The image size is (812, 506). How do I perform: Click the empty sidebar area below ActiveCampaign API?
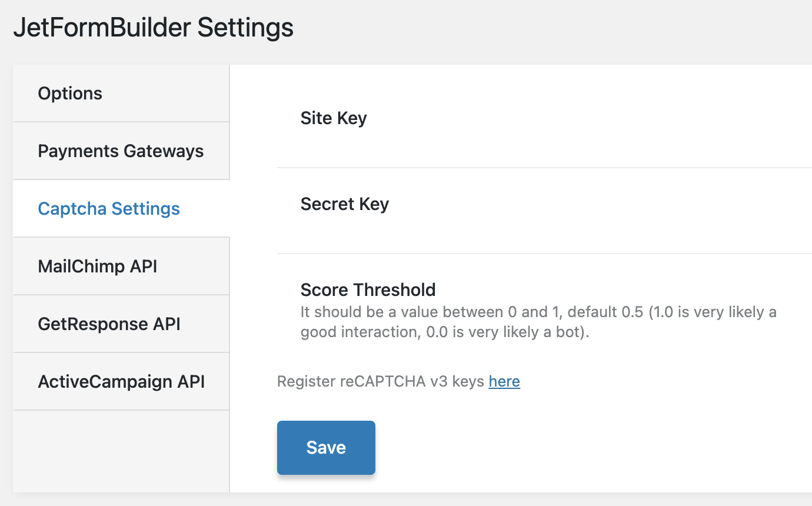click(121, 450)
